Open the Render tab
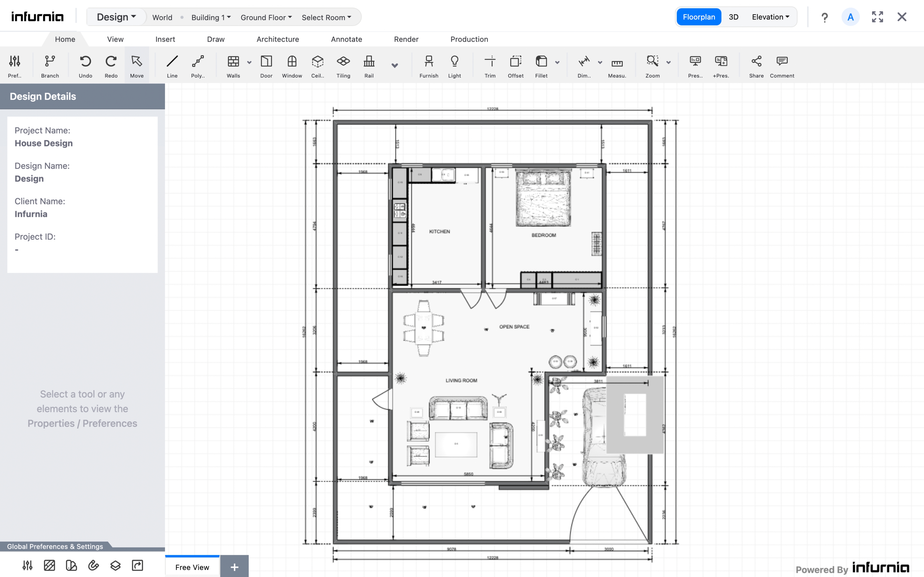Viewport: 924px width, 577px height. pos(406,39)
